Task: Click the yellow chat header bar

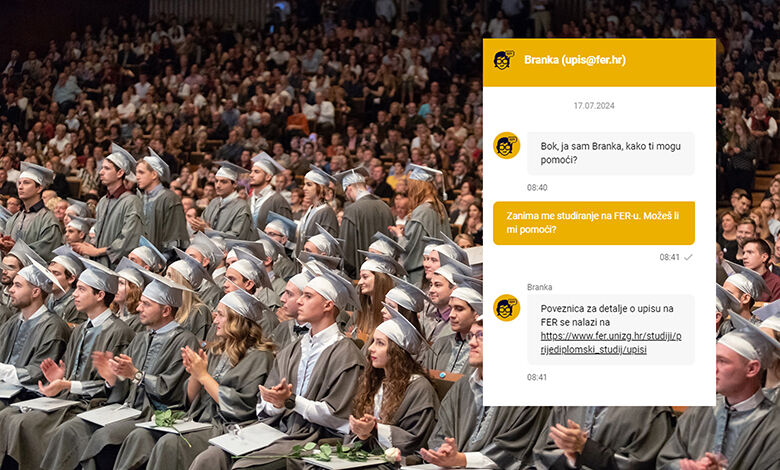Action: (599, 62)
